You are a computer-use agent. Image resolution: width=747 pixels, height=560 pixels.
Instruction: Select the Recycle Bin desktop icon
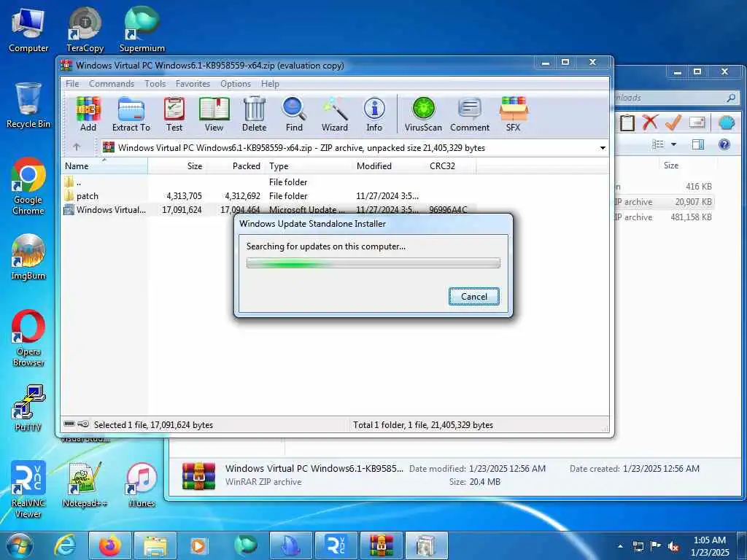point(28,105)
